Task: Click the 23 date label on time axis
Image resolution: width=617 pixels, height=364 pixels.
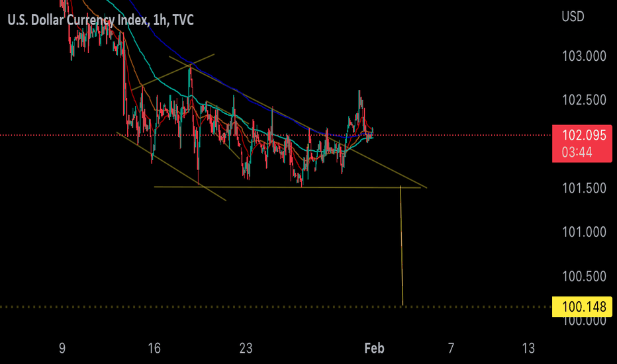Action: (246, 348)
